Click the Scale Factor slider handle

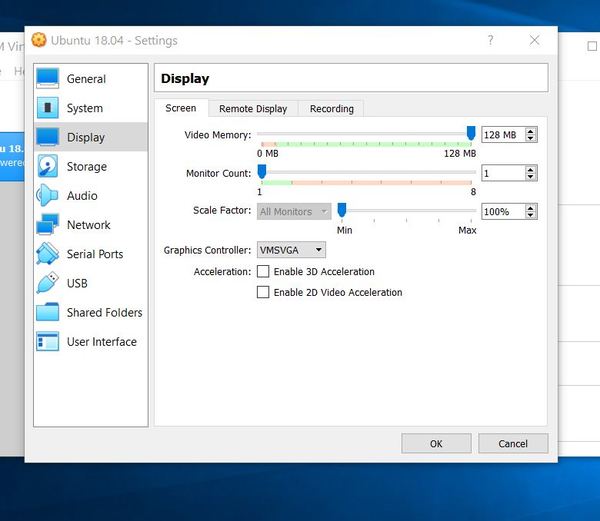(x=342, y=210)
